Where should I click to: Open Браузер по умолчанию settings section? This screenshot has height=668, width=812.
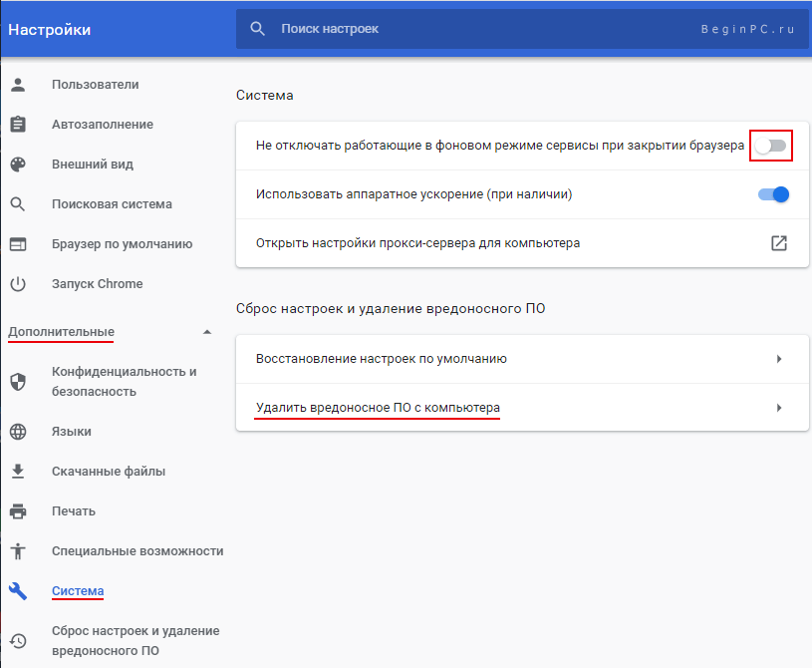click(122, 244)
